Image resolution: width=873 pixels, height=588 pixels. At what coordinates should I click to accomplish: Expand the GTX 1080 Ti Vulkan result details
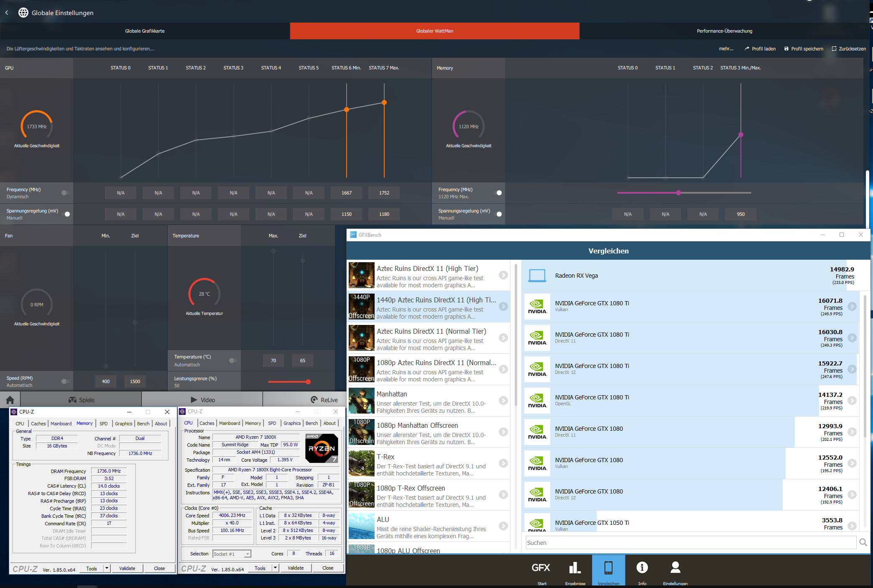coord(852,307)
